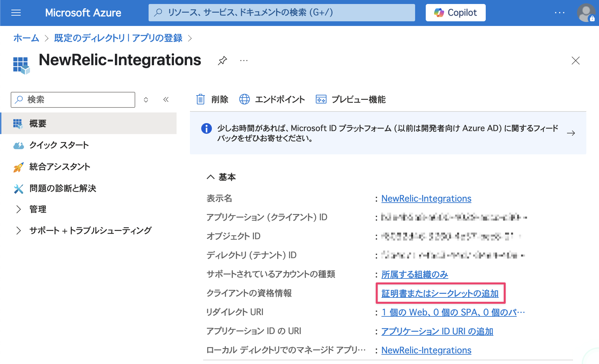Screen dimensions: 599x364
Task: Pin NewRelic-Integrations to the dashboard
Action: point(222,61)
